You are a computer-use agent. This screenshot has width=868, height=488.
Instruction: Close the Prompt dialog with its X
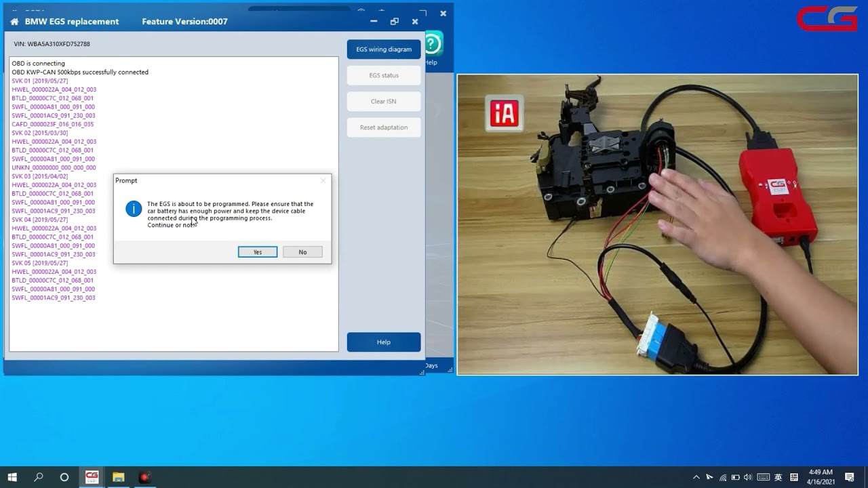pos(323,180)
